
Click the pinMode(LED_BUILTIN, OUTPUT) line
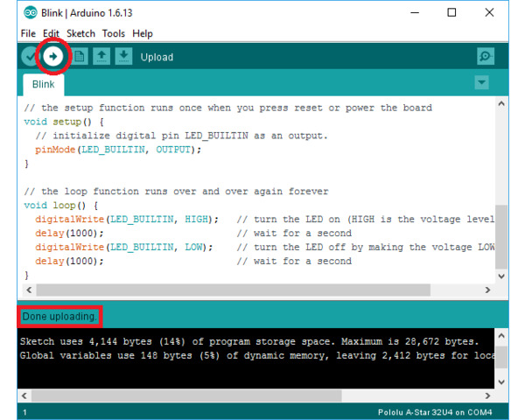tap(118, 150)
